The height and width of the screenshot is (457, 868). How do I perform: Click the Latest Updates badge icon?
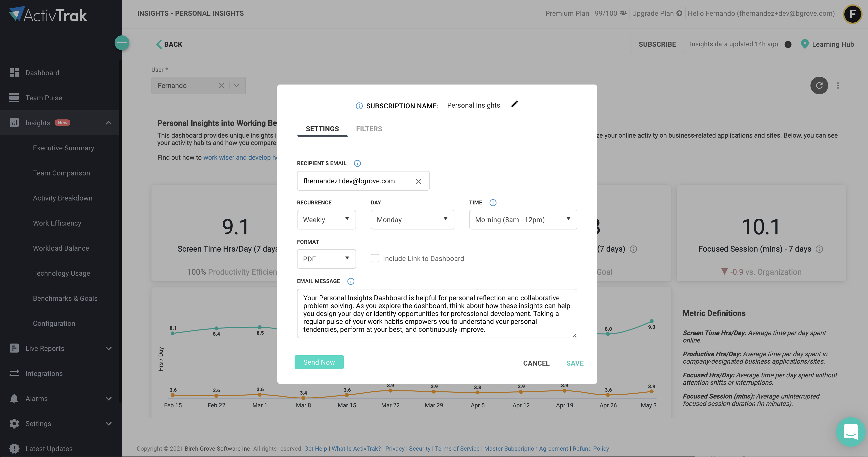[x=14, y=448]
